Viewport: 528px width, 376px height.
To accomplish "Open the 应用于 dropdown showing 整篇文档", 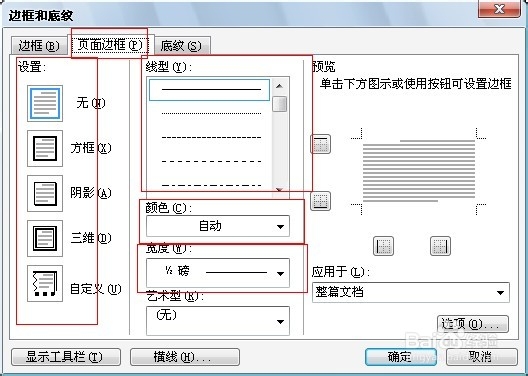I will 410,292.
